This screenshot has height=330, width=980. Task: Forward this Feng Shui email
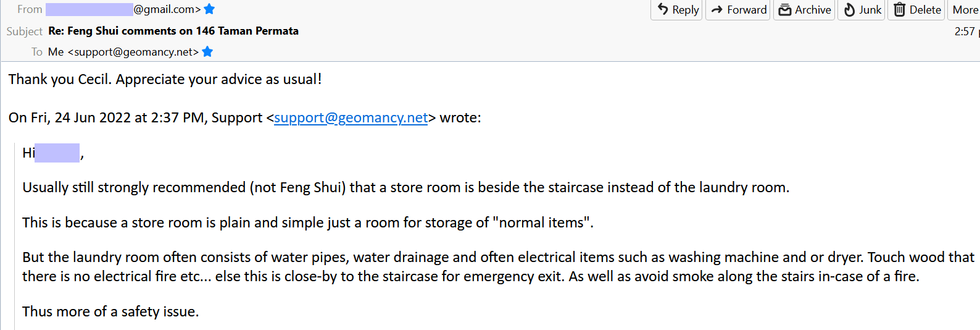[738, 10]
